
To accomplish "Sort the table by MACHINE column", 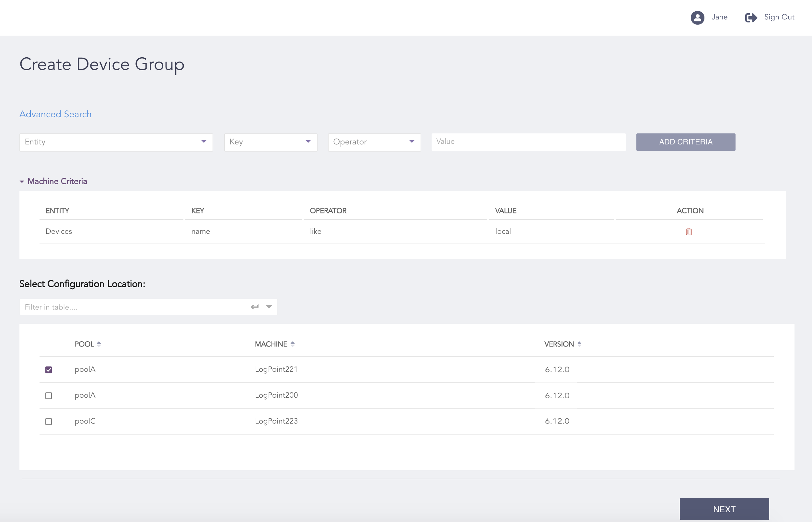I will point(292,344).
